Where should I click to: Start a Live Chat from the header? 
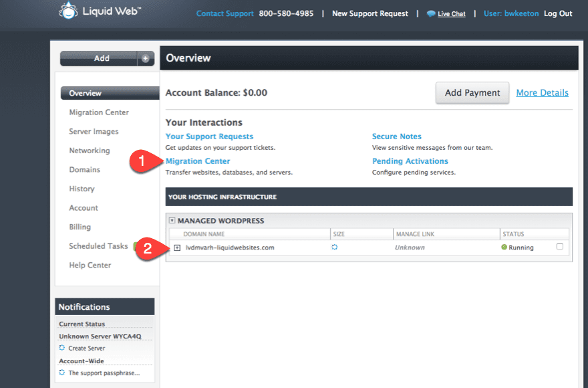(452, 14)
